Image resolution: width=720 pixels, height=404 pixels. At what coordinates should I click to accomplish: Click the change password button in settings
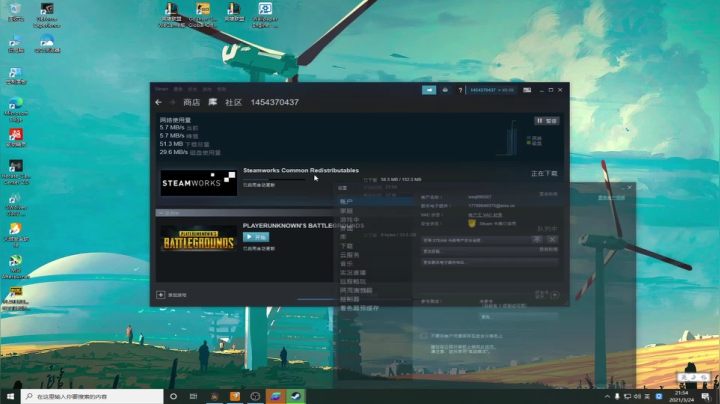(x=489, y=251)
